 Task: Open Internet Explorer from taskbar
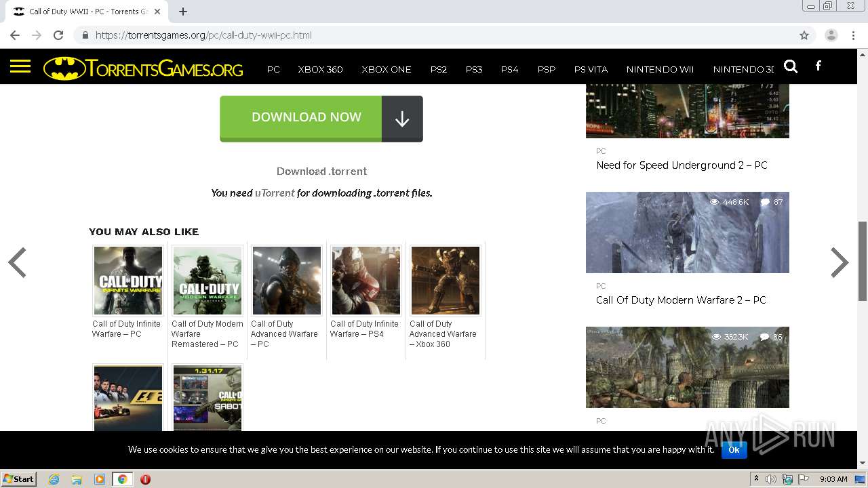coord(54,479)
